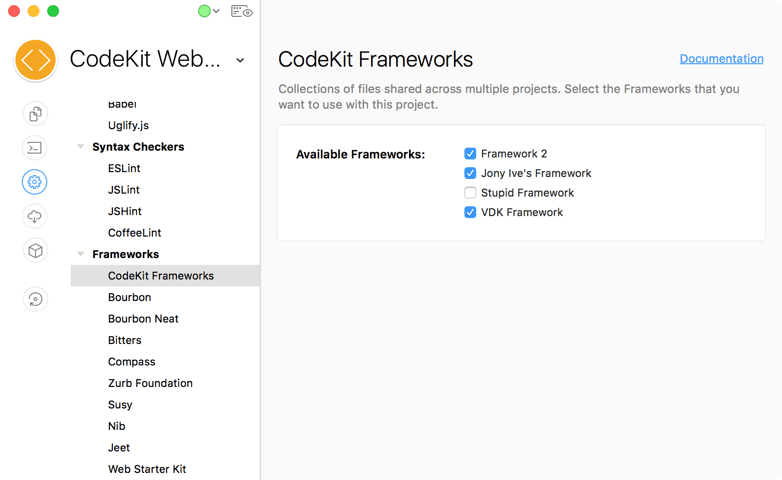Open the package cube icon in sidebar

coord(35,250)
